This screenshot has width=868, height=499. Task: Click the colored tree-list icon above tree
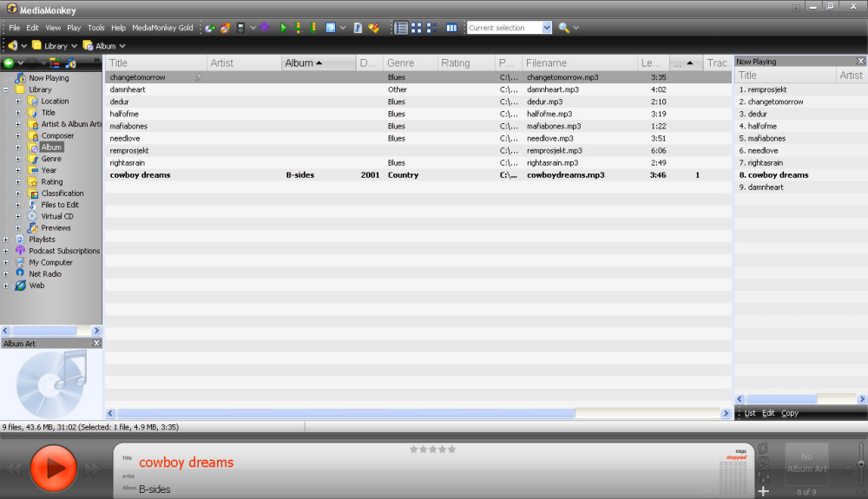click(55, 63)
